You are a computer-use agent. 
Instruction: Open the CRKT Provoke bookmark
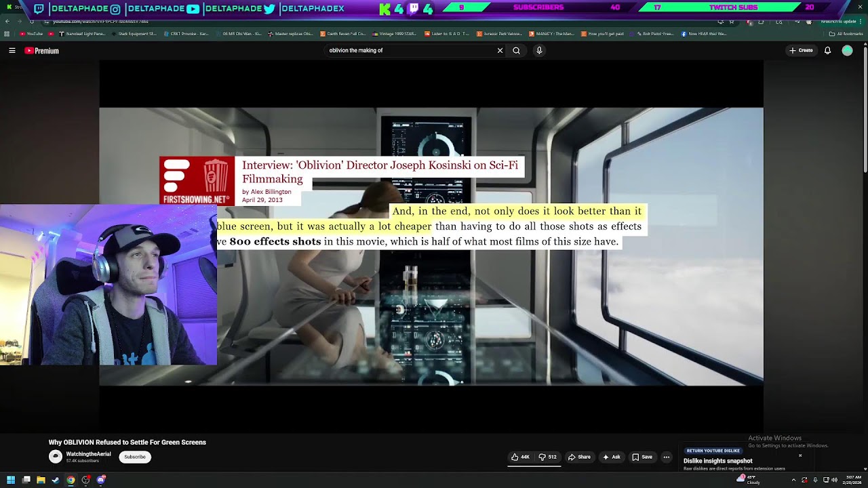186,34
